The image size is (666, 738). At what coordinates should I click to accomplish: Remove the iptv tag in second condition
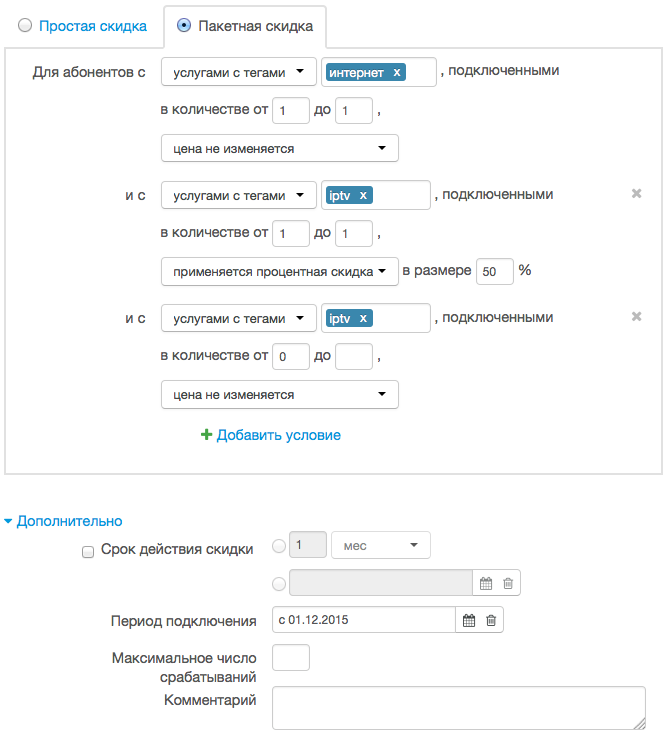pyautogui.click(x=363, y=195)
